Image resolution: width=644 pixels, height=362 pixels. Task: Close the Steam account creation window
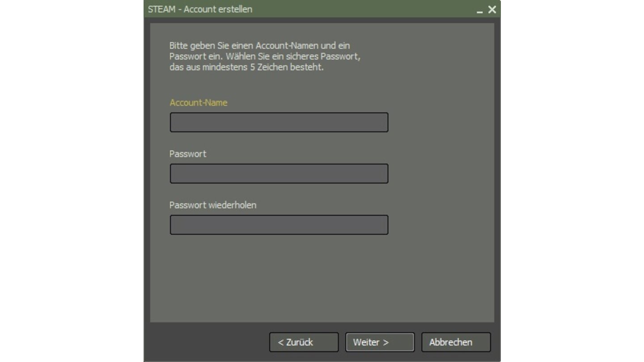[x=492, y=9]
